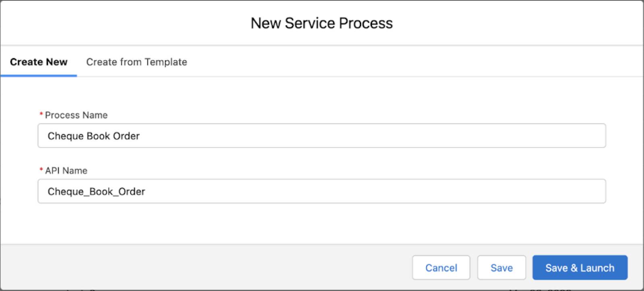Switch to the Create from Template tab
This screenshot has width=644, height=291.
click(x=136, y=62)
